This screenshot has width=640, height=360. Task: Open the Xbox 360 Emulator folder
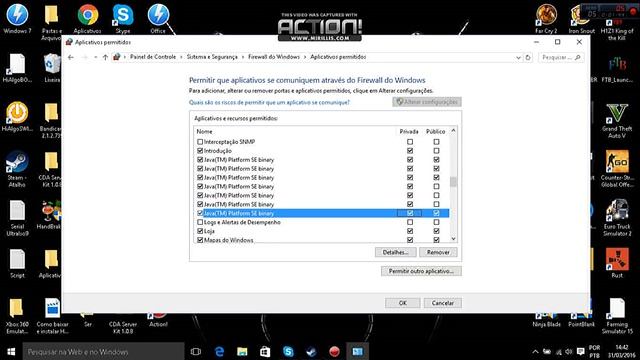[17, 316]
